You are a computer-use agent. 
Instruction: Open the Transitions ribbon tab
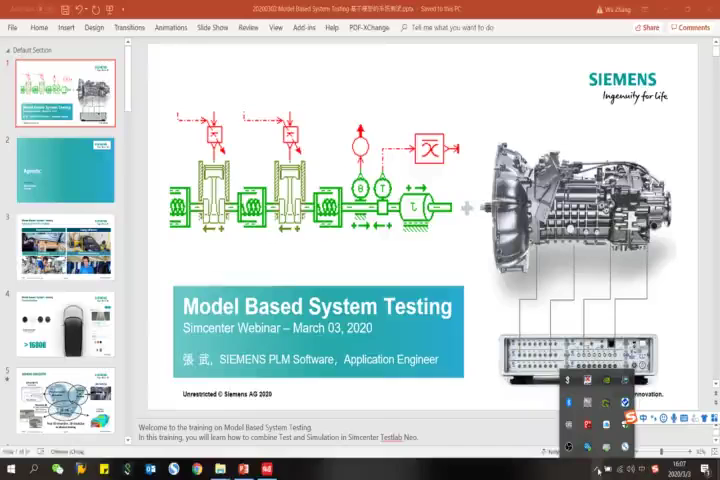click(129, 28)
